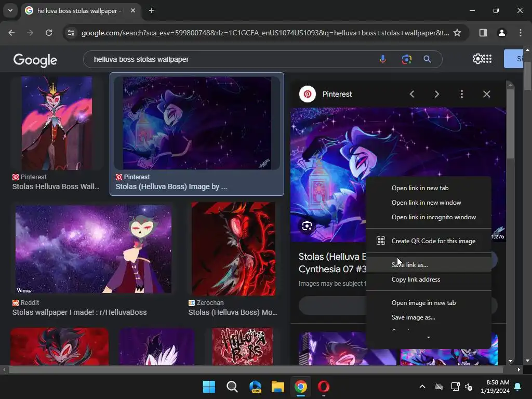
Task: Open muted volume icon in tray
Action: coord(469,387)
